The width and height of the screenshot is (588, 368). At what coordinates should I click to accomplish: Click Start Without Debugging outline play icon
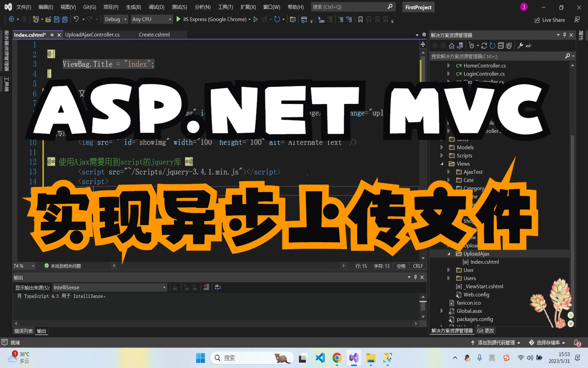pos(256,19)
